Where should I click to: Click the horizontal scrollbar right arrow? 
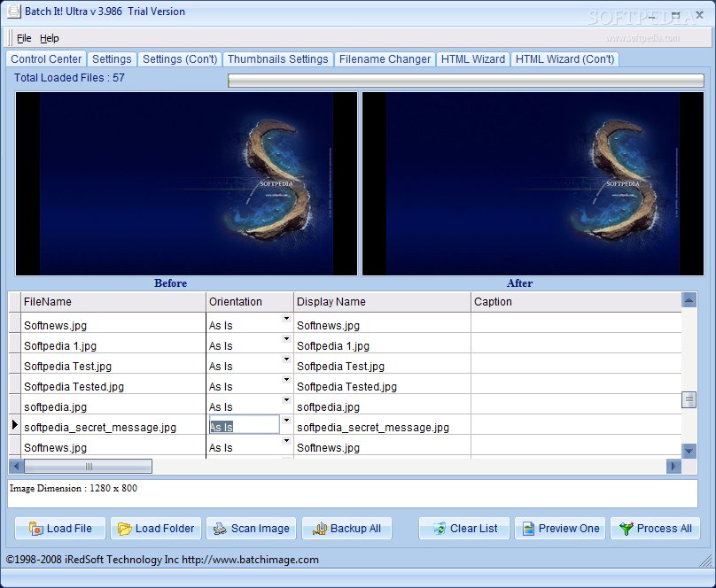674,466
